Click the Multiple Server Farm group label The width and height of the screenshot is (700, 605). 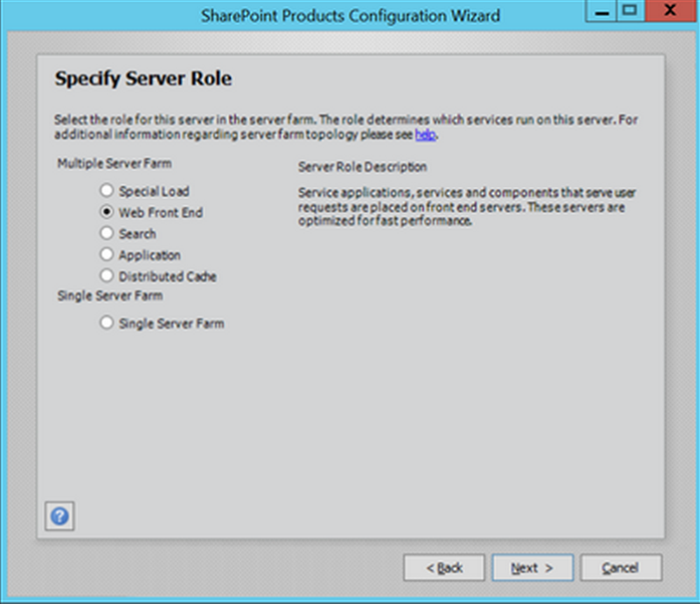pyautogui.click(x=115, y=164)
